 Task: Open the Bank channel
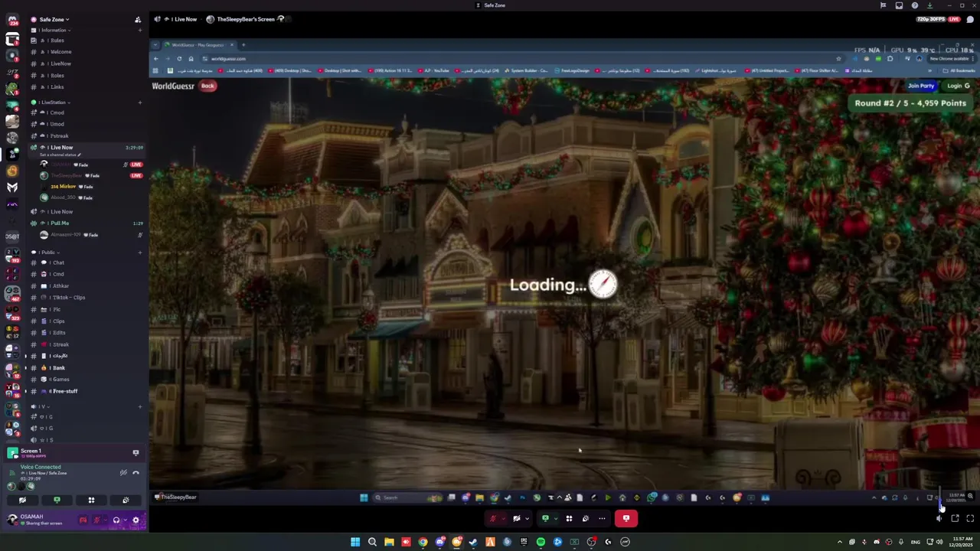tap(86, 368)
